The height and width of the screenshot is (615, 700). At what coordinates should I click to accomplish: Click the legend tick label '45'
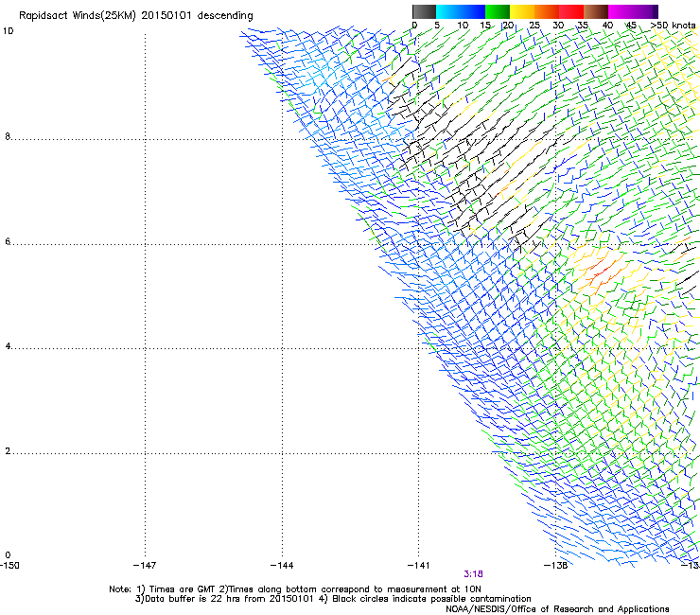point(631,26)
